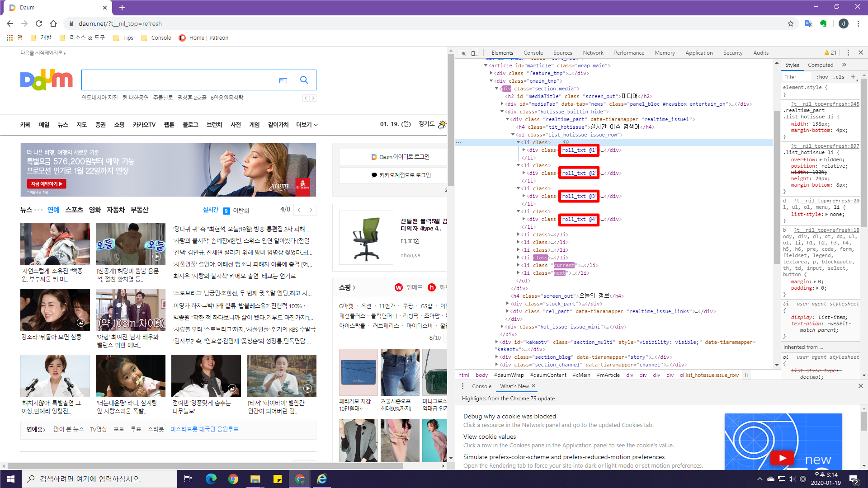Expand the stock_part div node
This screenshot has width=868, height=488.
click(x=508, y=304)
